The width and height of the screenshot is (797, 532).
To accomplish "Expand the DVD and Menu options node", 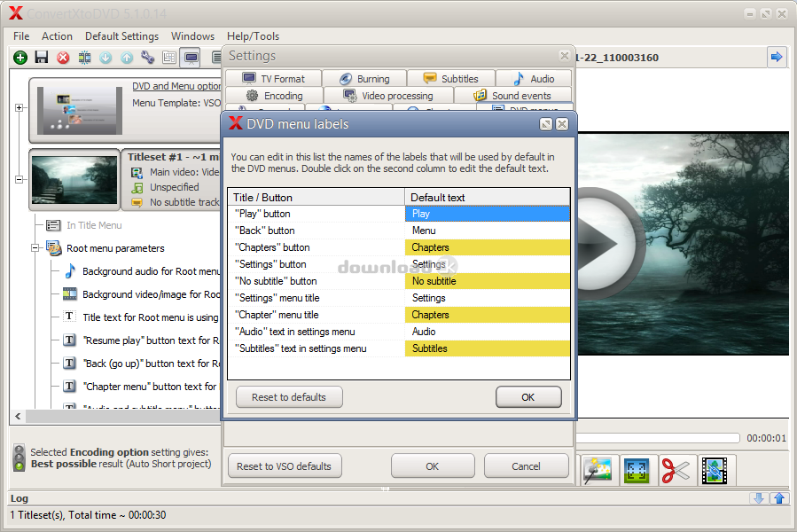I will 19,108.
